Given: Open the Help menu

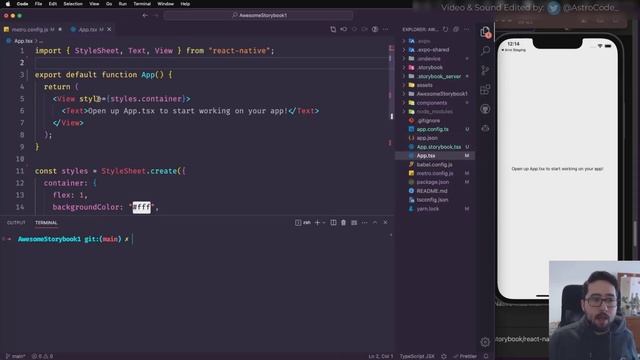Looking at the screenshot, I should (185, 4).
